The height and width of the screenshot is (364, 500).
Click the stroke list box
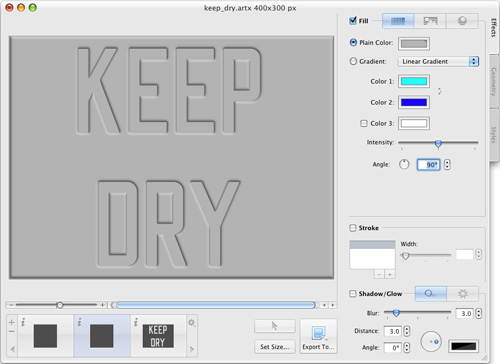pyautogui.click(x=372, y=255)
